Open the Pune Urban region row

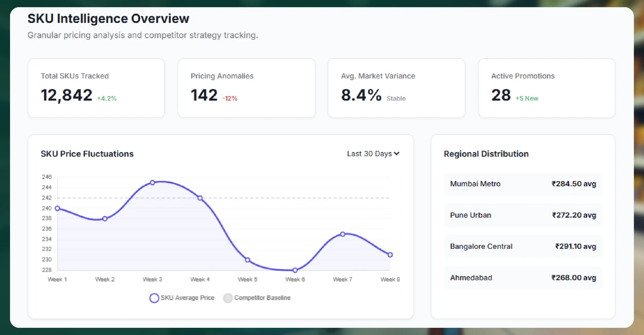(x=523, y=215)
